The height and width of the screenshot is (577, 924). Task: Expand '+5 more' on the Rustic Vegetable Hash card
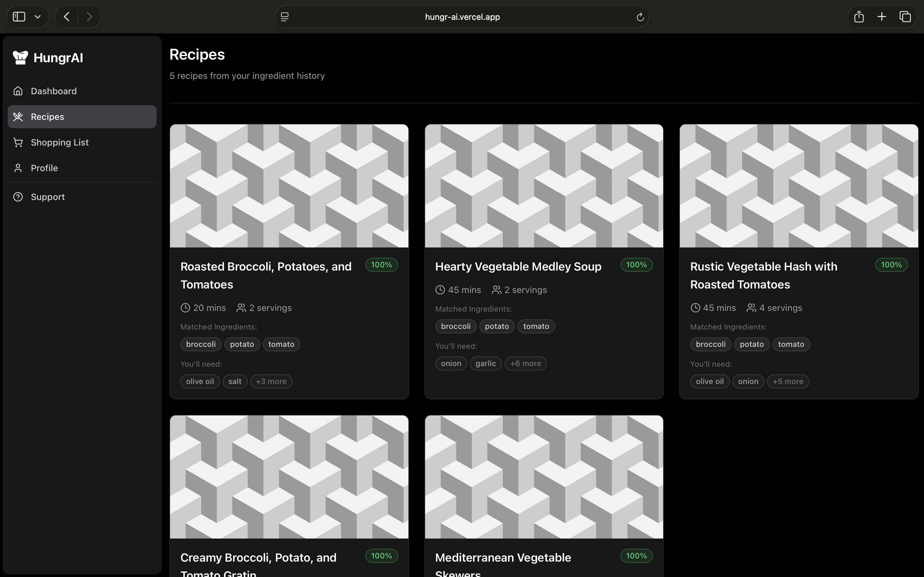pos(788,381)
